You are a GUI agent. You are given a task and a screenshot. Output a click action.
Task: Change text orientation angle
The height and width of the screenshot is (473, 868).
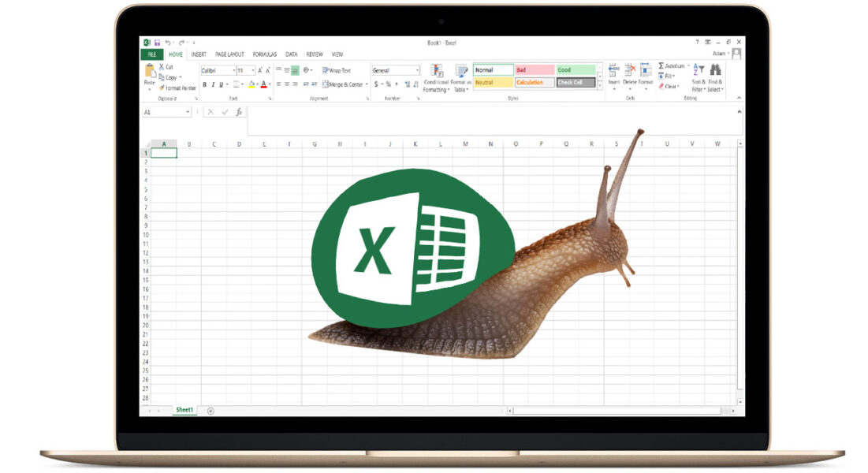pyautogui.click(x=306, y=70)
